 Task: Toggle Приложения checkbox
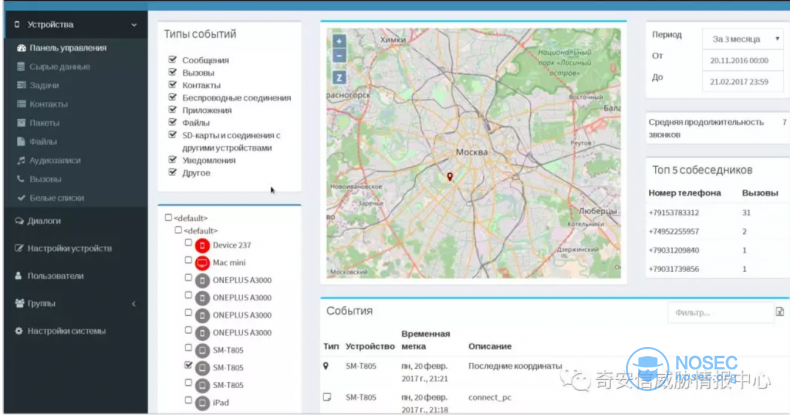(173, 109)
